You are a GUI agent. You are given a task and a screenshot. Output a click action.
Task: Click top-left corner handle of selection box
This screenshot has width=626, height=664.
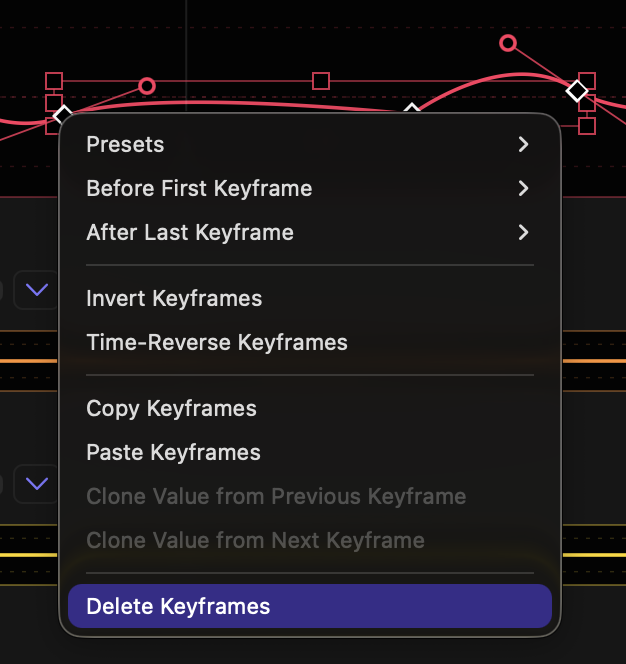click(x=55, y=80)
